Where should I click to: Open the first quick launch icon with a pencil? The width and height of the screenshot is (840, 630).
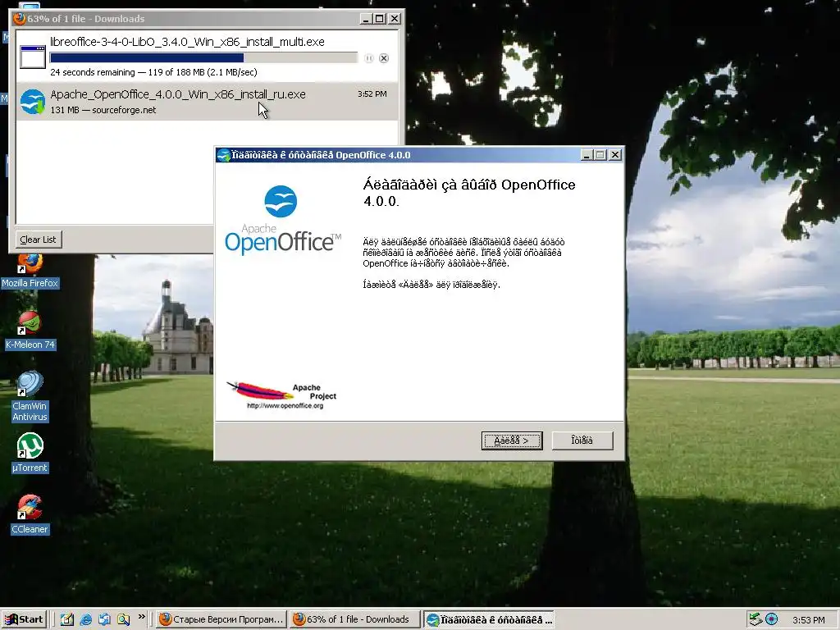click(x=67, y=619)
